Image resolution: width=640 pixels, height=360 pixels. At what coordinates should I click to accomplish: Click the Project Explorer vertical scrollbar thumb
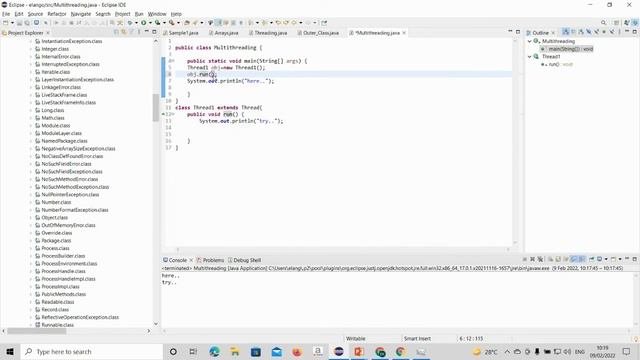tap(156, 107)
